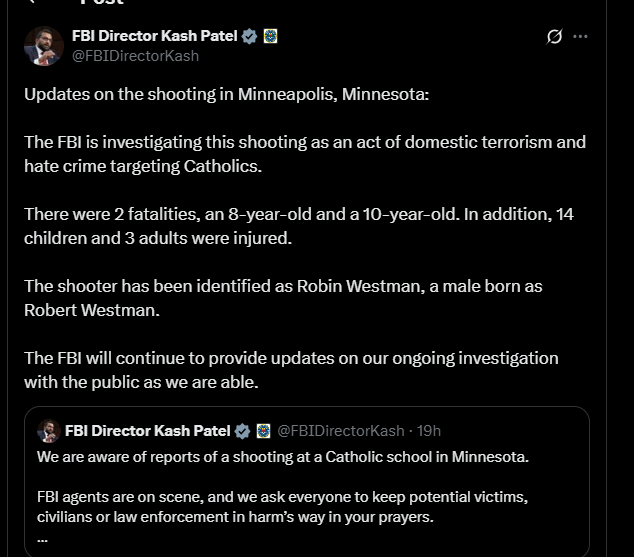Click the verified badge inside the quoted post
The height and width of the screenshot is (557, 634).
[242, 431]
